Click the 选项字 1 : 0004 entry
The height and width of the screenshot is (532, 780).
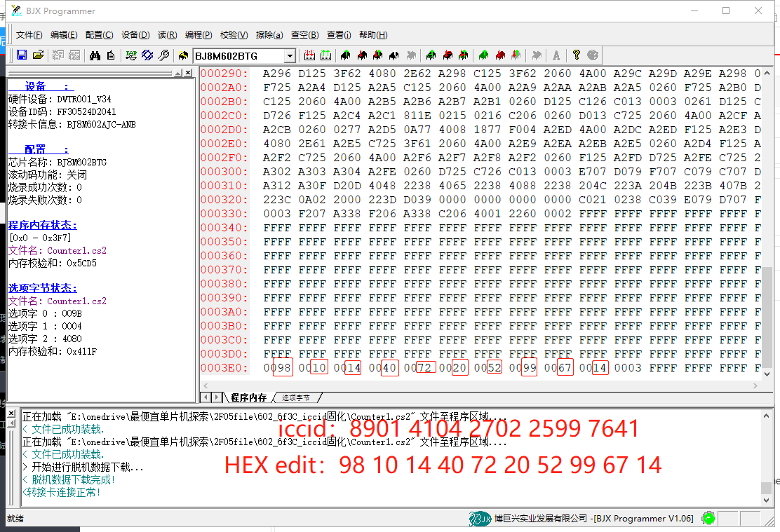click(x=46, y=326)
